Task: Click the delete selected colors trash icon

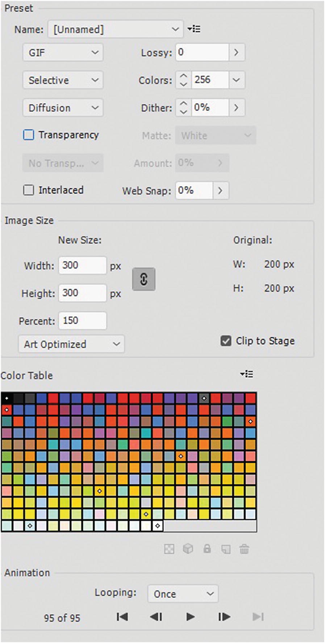Action: pyautogui.click(x=244, y=549)
